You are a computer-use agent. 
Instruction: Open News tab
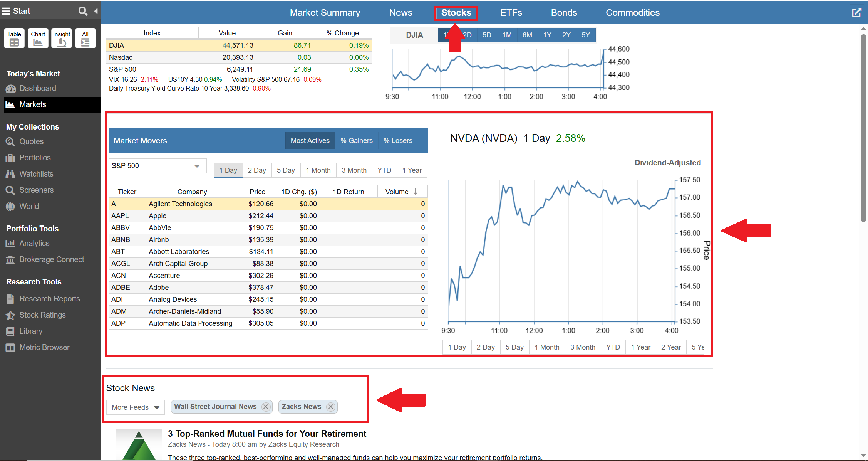click(x=400, y=13)
